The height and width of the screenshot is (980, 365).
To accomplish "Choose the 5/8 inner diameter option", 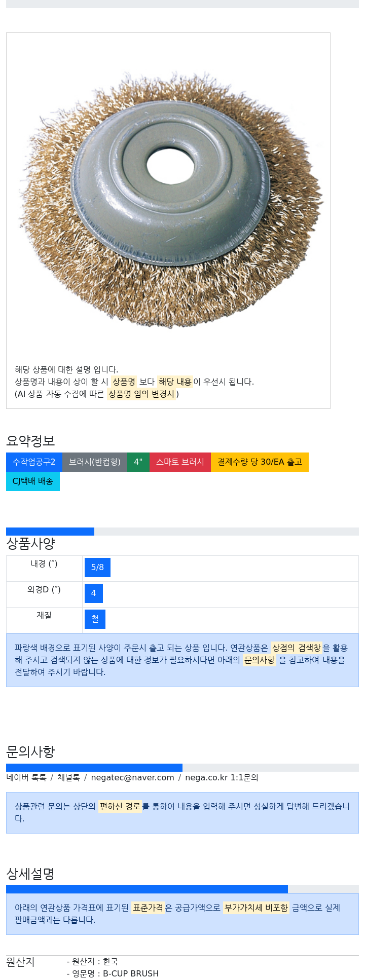I will pyautogui.click(x=97, y=568).
